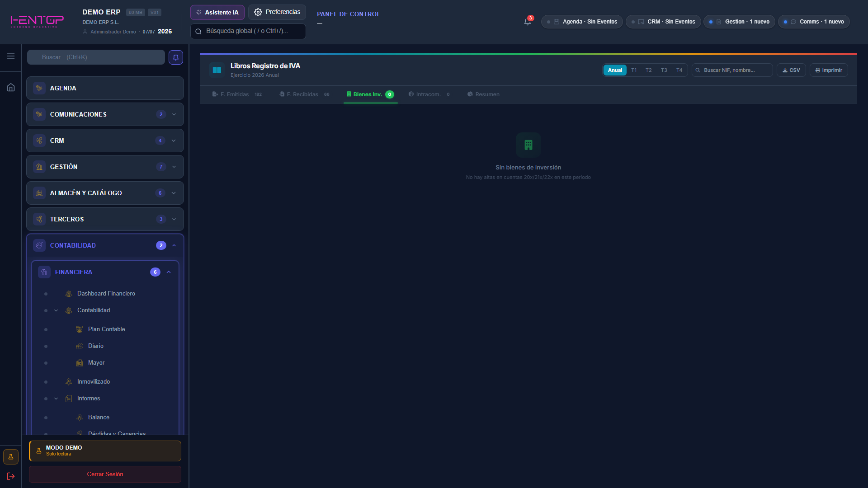Screen dimensions: 868x488
Task: Switch to Intracom. tab
Action: click(429, 94)
